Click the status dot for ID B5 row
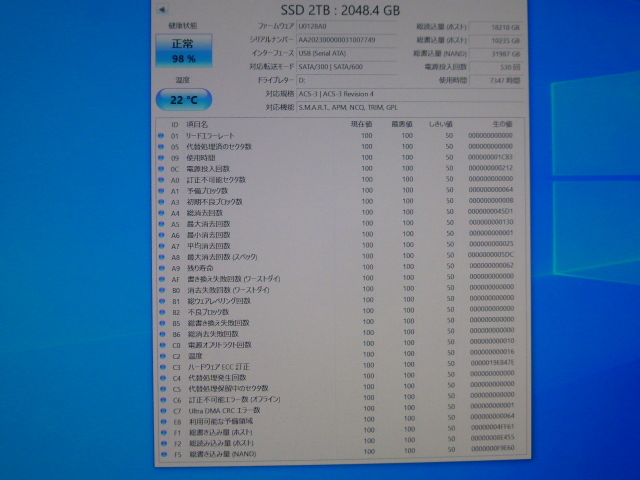 (162, 323)
